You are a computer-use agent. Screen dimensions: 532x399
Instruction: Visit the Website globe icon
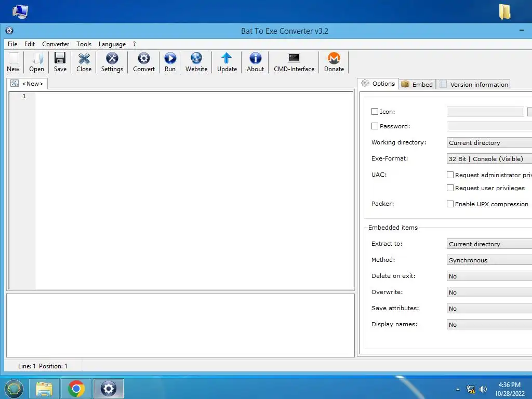[x=196, y=62]
